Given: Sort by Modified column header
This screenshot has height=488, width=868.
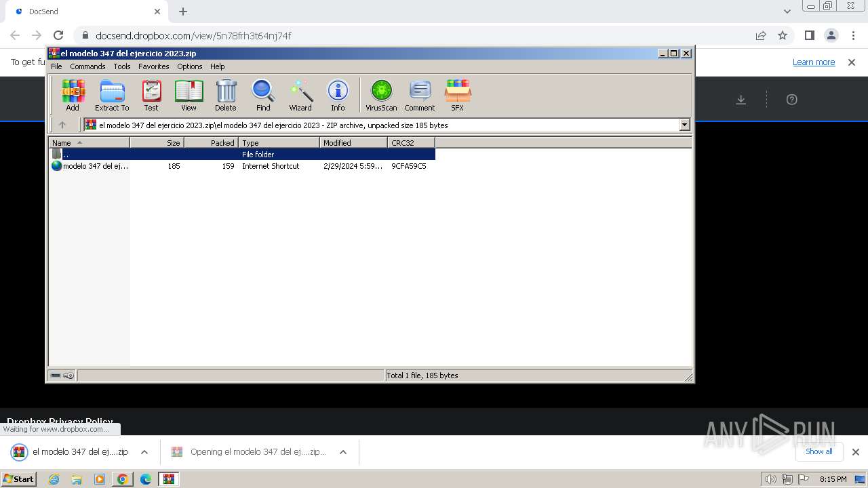Looking at the screenshot, I should click(x=353, y=142).
